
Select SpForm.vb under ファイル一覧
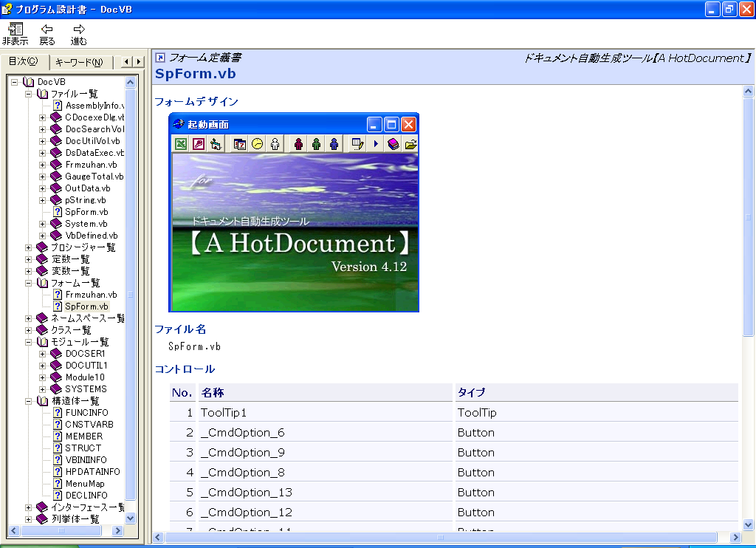[87, 212]
